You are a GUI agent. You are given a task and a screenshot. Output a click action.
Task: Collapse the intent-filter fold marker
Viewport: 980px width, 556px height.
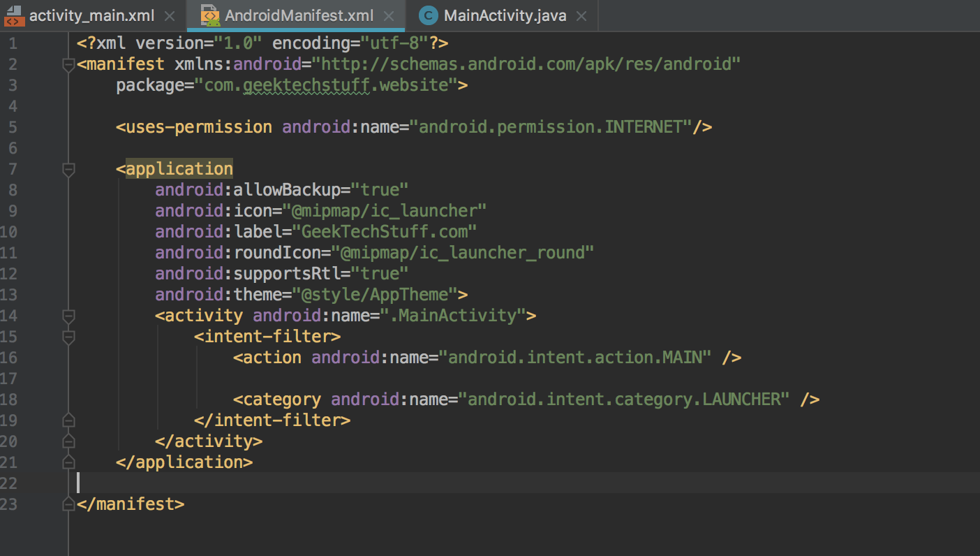pos(68,336)
